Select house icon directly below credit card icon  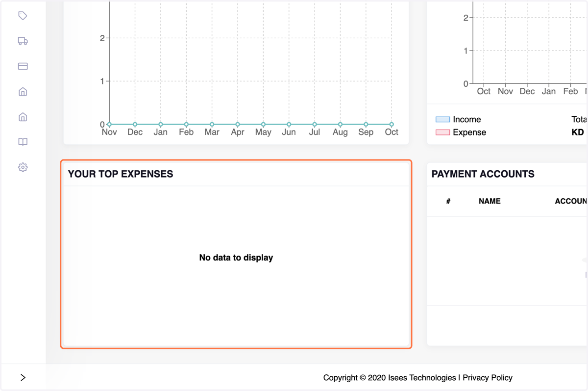23,92
